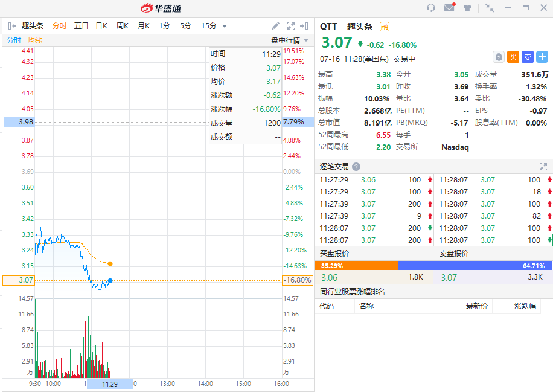Image resolution: width=553 pixels, height=392 pixels.
Task: Collapse the left panel icon
Action: pyautogui.click(x=11, y=26)
